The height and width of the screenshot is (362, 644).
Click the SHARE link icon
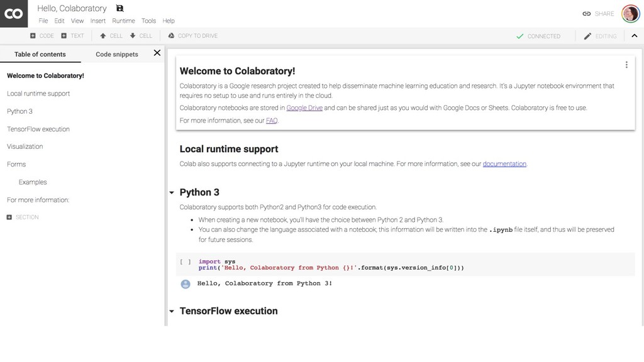coord(587,14)
